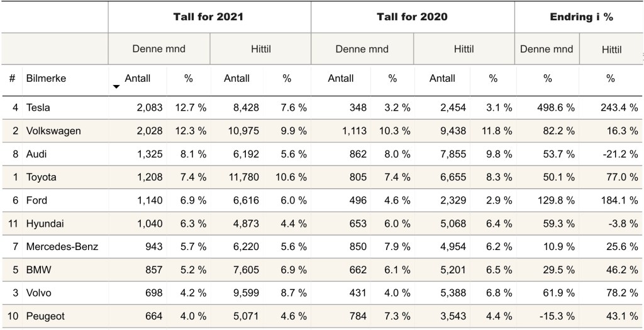Click Hittil under Endring i %
644x330 pixels.
(x=611, y=49)
